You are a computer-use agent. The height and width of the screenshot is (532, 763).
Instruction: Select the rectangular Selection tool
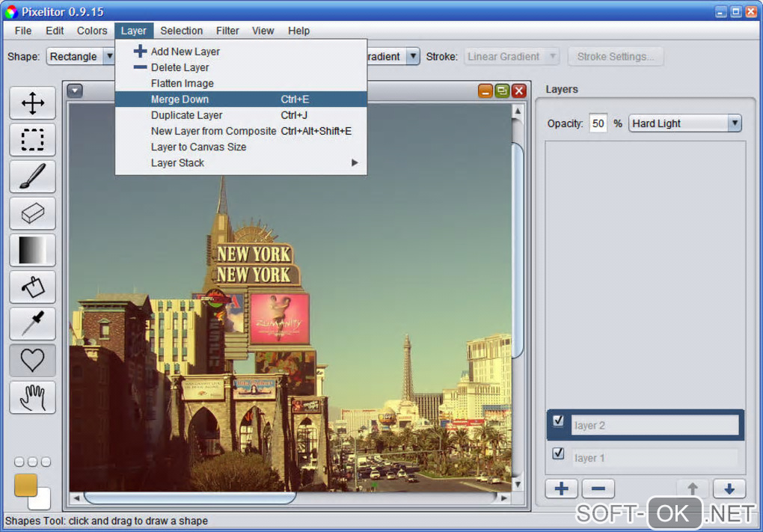[33, 140]
